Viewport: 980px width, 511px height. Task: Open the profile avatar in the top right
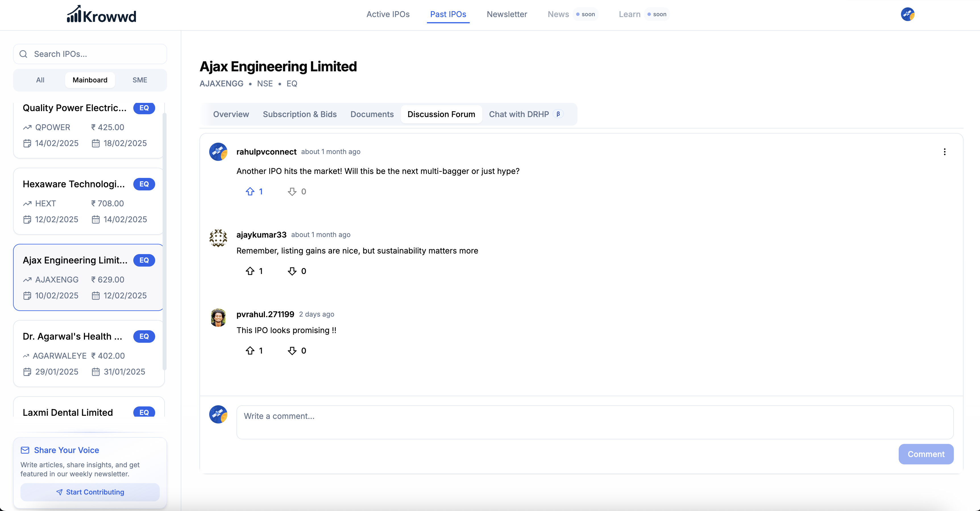[907, 14]
